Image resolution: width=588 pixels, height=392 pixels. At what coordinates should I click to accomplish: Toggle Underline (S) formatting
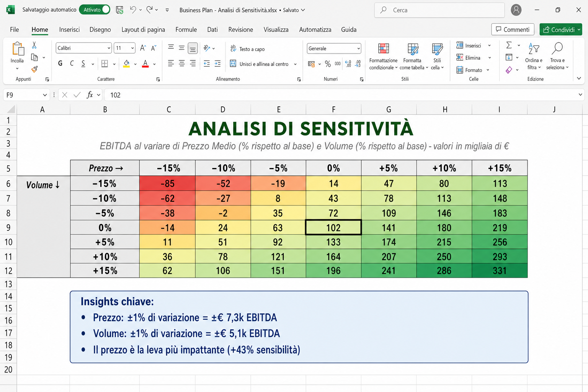pos(83,64)
